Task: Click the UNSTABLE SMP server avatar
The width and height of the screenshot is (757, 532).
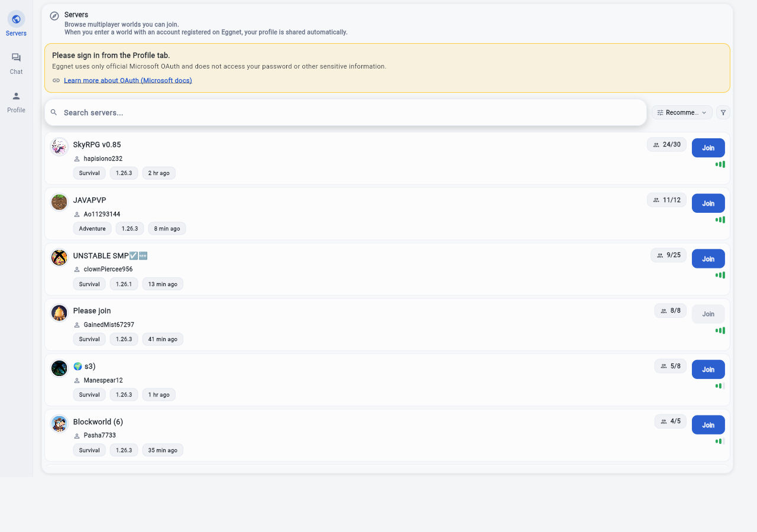Action: pyautogui.click(x=59, y=258)
